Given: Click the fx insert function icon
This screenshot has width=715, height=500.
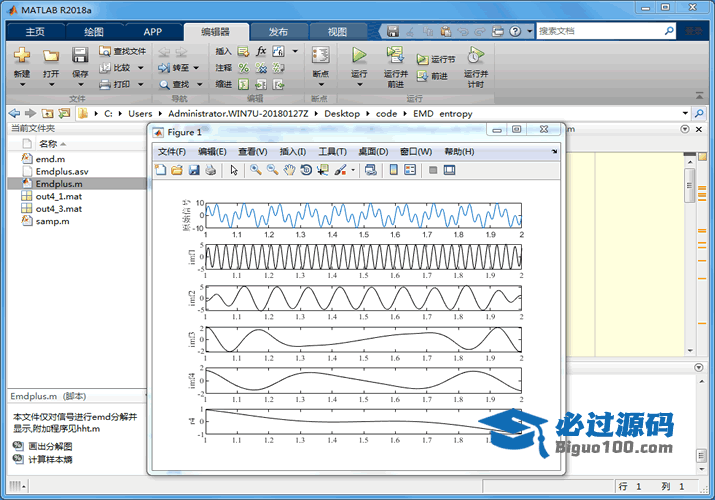Looking at the screenshot, I should tap(261, 51).
